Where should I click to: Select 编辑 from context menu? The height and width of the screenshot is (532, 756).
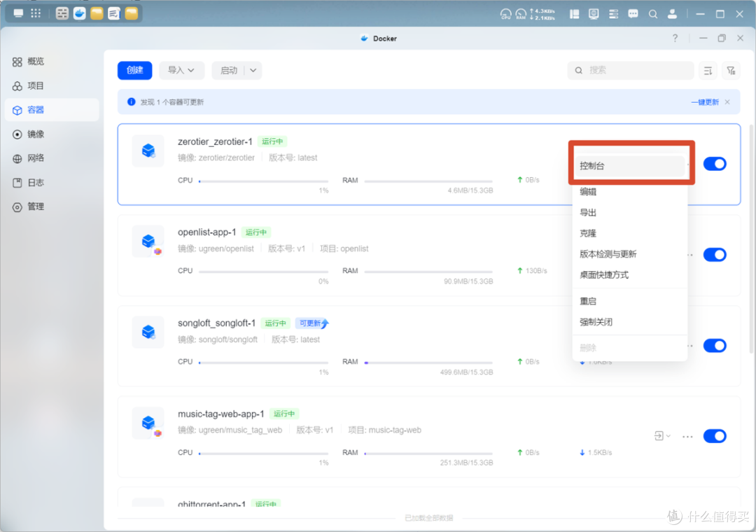[x=630, y=192]
